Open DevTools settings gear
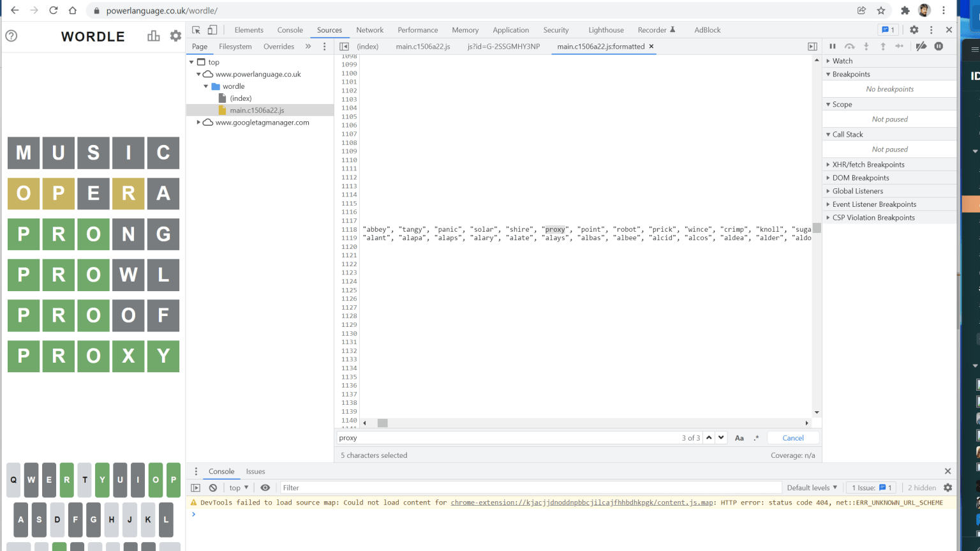Image resolution: width=980 pixels, height=551 pixels. click(914, 30)
